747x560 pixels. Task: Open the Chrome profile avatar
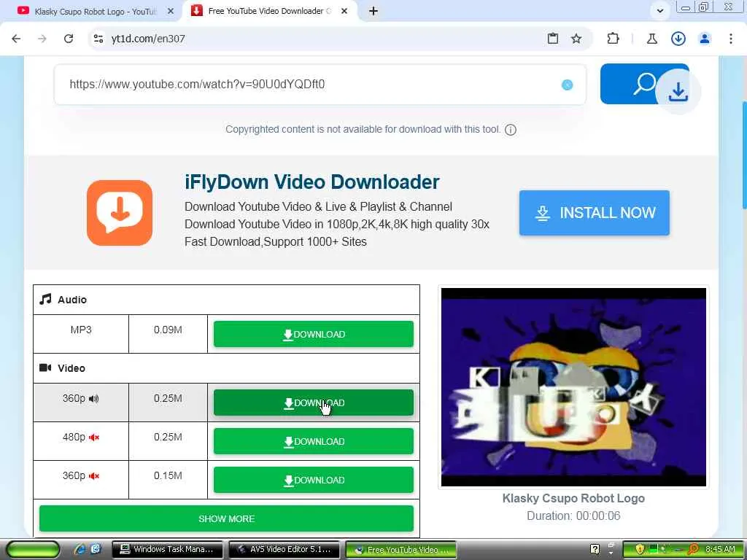point(705,39)
